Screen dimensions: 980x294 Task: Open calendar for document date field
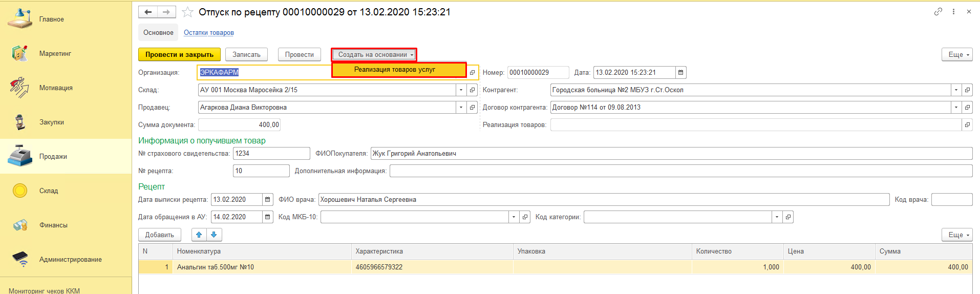pos(680,73)
